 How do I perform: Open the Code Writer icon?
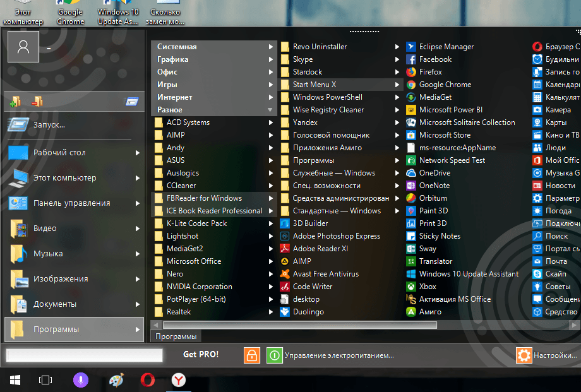(285, 287)
